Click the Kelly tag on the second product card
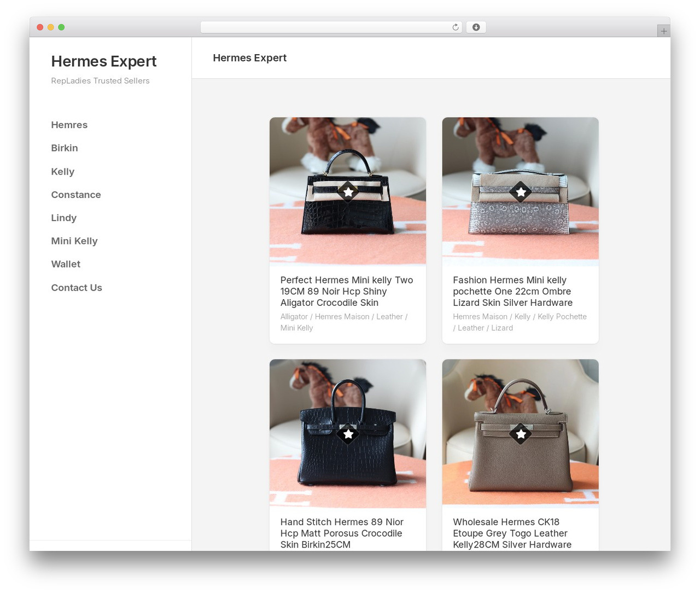This screenshot has width=700, height=593. tap(522, 316)
